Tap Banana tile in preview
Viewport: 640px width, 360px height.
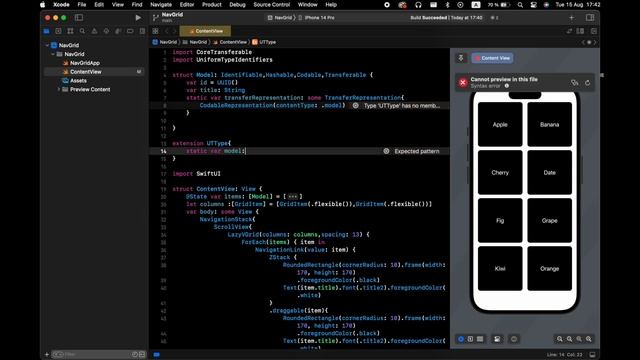point(549,124)
